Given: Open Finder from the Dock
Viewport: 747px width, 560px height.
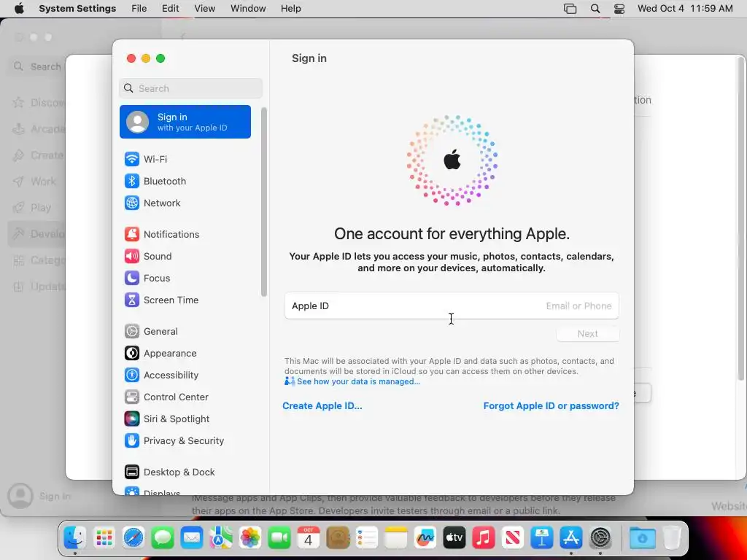Looking at the screenshot, I should click(75, 538).
